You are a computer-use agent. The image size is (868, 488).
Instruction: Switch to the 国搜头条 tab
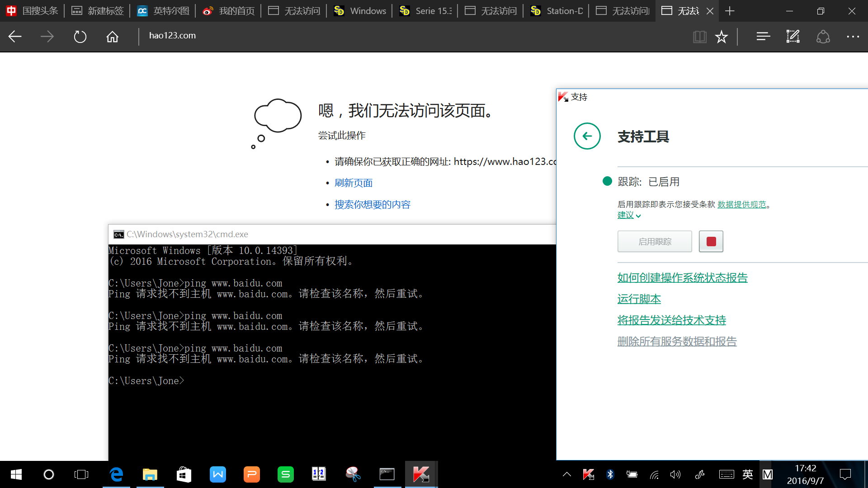tap(33, 11)
